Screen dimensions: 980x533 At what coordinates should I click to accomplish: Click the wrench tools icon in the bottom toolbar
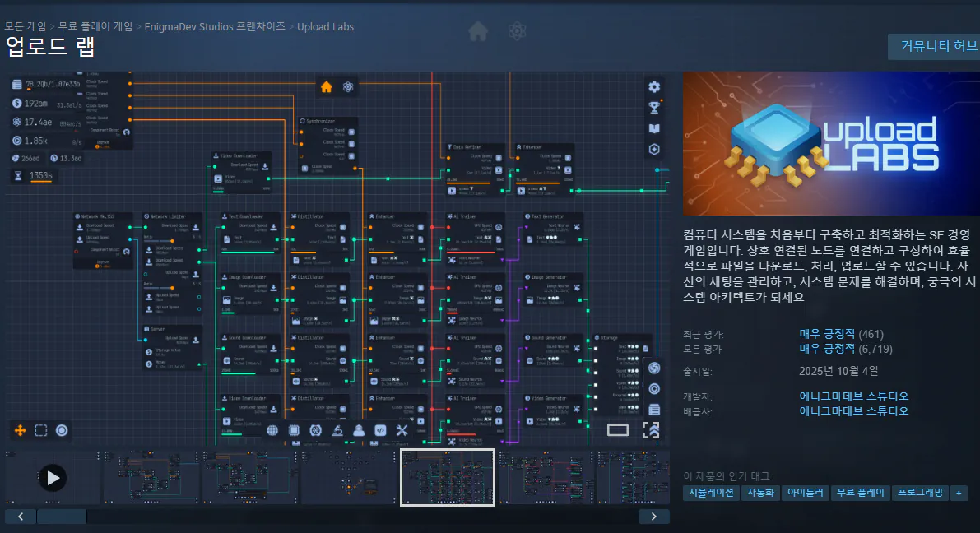401,429
